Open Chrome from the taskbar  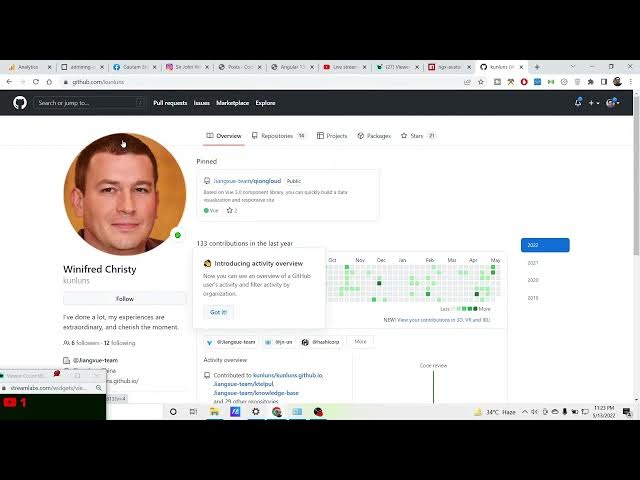pos(277,412)
